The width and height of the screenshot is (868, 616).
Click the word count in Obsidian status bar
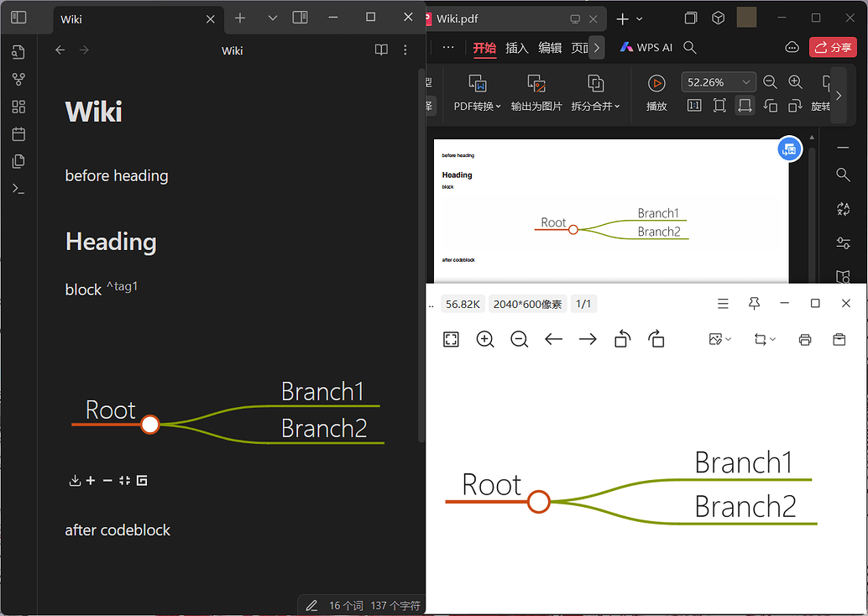(346, 605)
